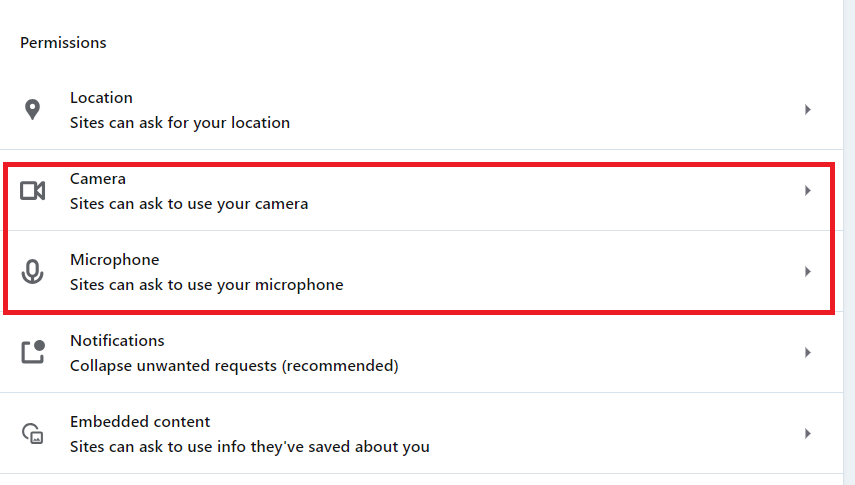This screenshot has width=855, height=485.
Task: Click the Microphone icon
Action: [x=33, y=271]
